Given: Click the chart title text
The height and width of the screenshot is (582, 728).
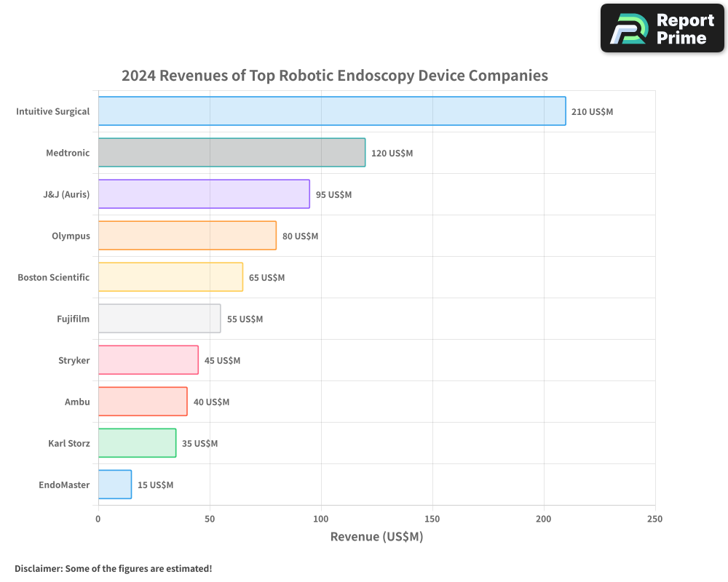Looking at the screenshot, I should [335, 75].
